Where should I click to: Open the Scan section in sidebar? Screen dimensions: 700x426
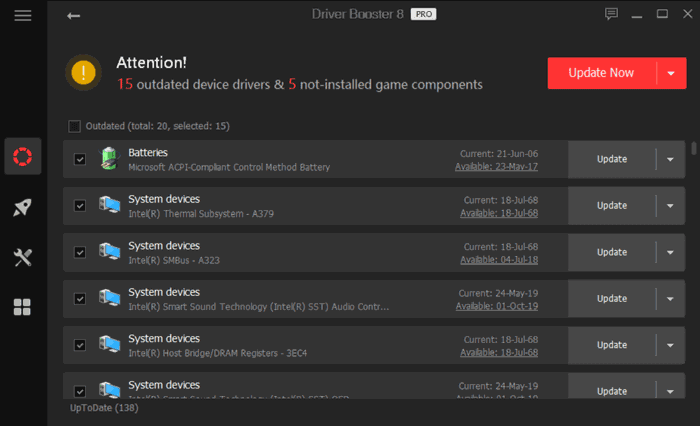click(23, 156)
